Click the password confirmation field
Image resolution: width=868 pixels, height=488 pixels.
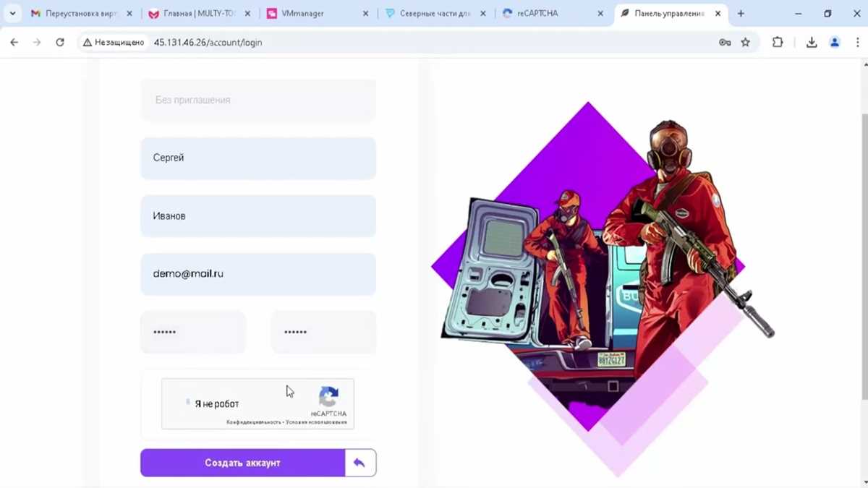point(323,332)
